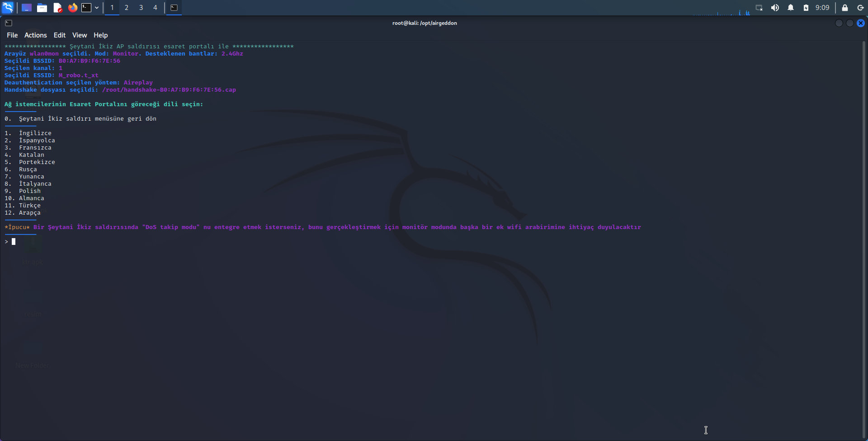Click the '2.4Ghz' supported band text
The image size is (868, 441).
pyautogui.click(x=232, y=54)
